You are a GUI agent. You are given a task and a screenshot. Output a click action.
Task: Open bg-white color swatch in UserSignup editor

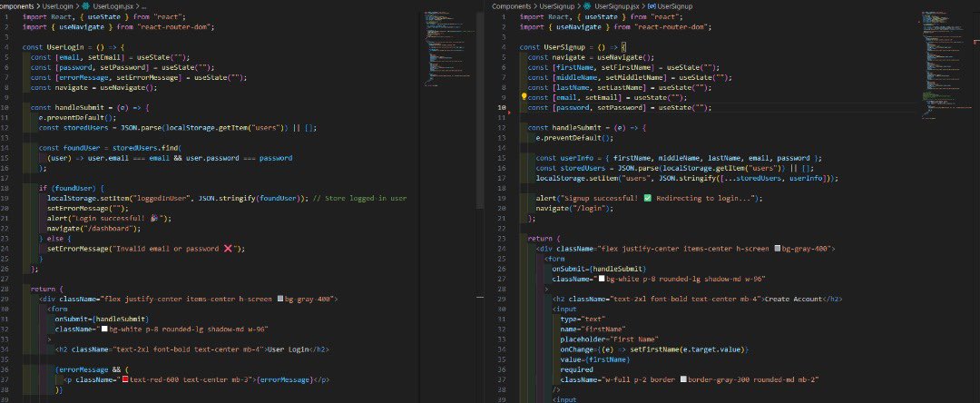coord(602,279)
